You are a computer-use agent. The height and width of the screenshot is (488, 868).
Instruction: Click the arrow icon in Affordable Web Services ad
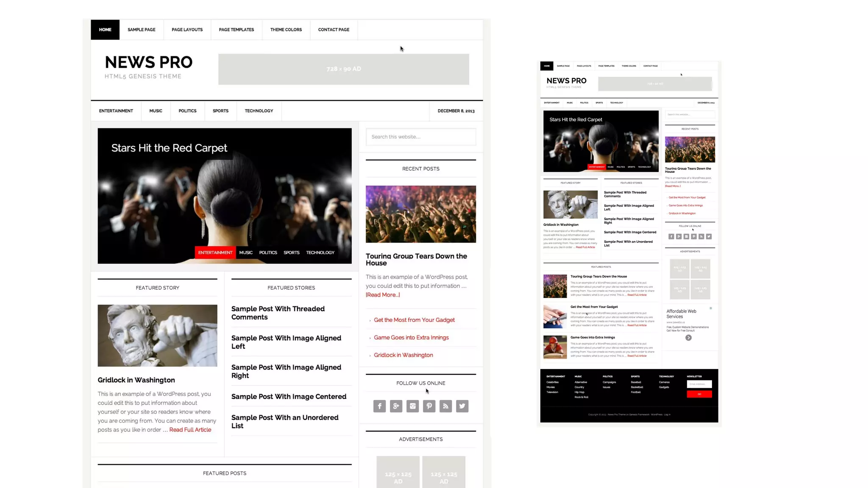(688, 338)
